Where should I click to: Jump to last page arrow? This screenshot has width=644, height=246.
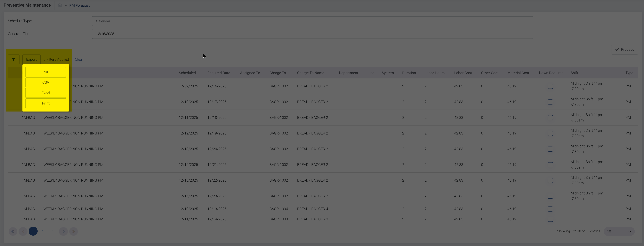pyautogui.click(x=74, y=231)
